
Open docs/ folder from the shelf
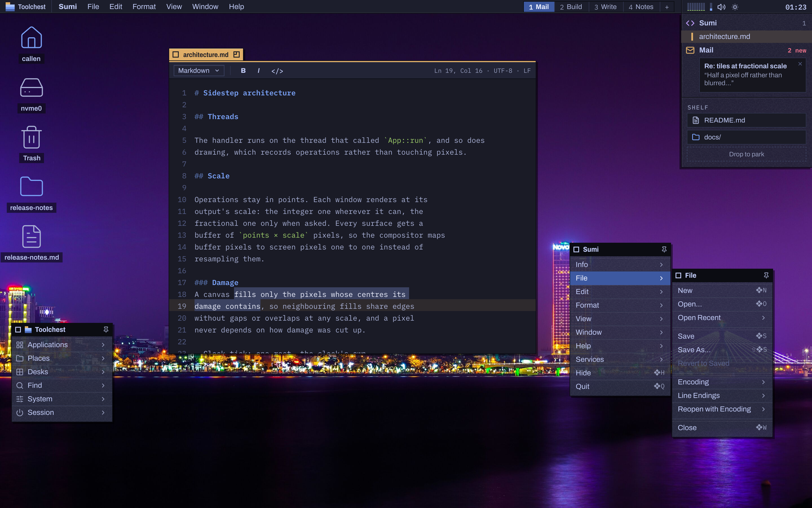click(x=746, y=137)
